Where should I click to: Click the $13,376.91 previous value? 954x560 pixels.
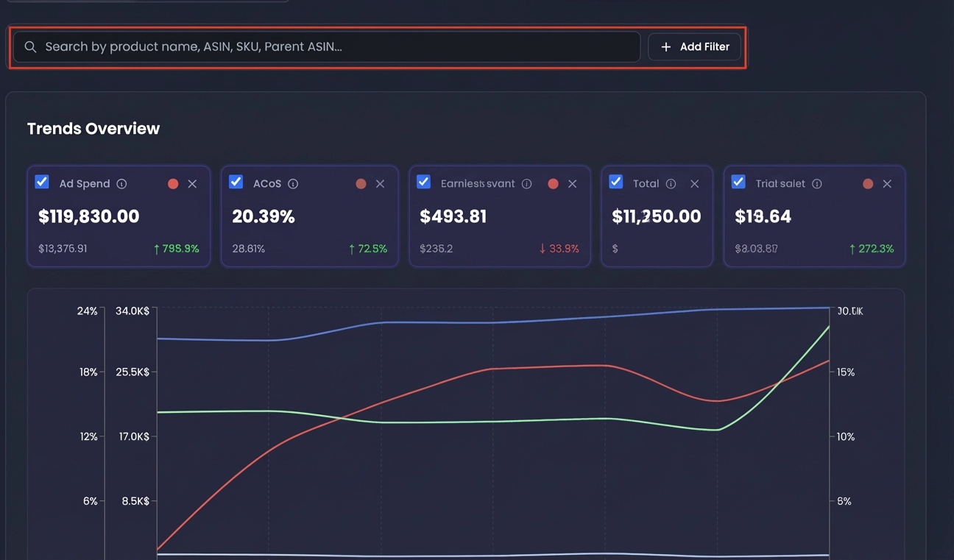point(63,249)
